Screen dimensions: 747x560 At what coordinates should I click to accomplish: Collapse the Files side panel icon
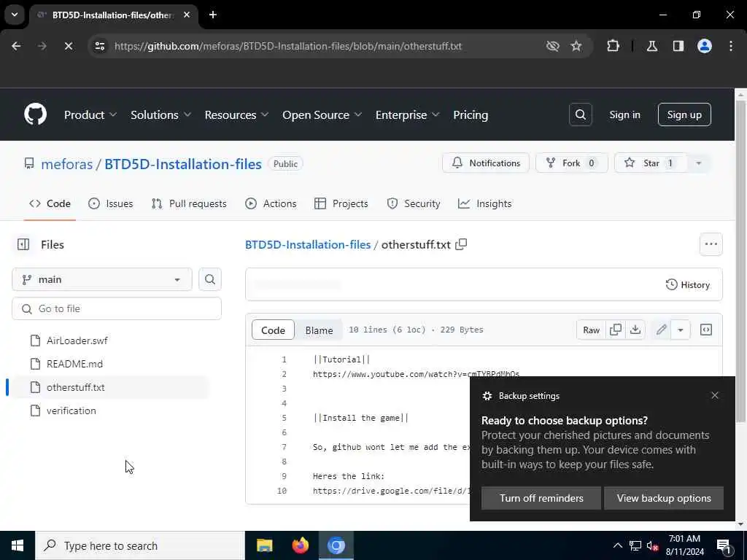pyautogui.click(x=23, y=244)
